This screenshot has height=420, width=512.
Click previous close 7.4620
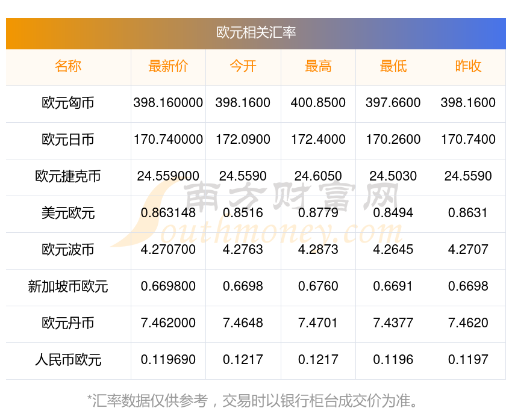(x=468, y=323)
